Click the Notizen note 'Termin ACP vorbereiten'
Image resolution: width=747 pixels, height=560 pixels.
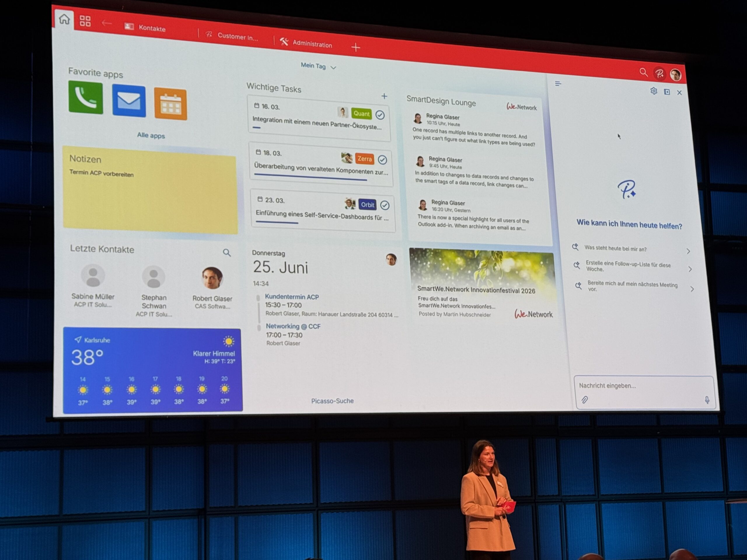[101, 174]
